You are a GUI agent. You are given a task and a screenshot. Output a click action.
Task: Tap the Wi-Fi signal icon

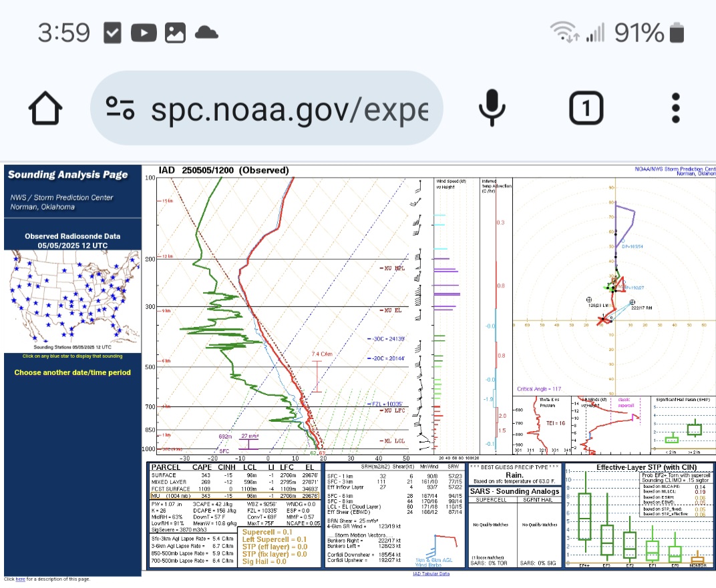click(564, 32)
